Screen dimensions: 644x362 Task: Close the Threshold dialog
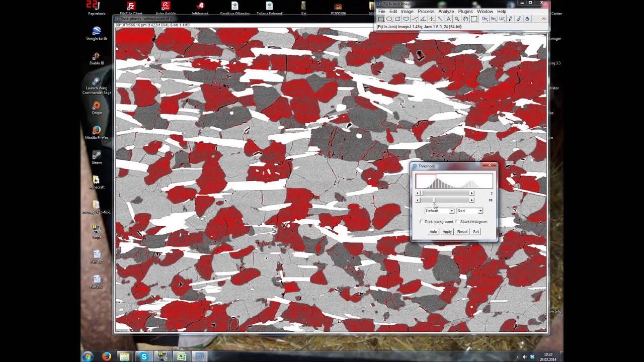(x=490, y=165)
